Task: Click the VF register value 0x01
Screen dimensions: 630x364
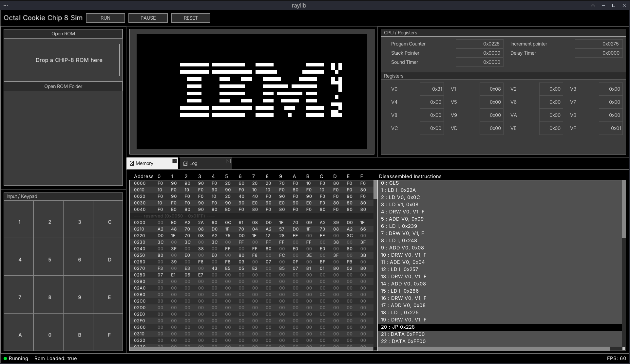Action: click(611, 128)
